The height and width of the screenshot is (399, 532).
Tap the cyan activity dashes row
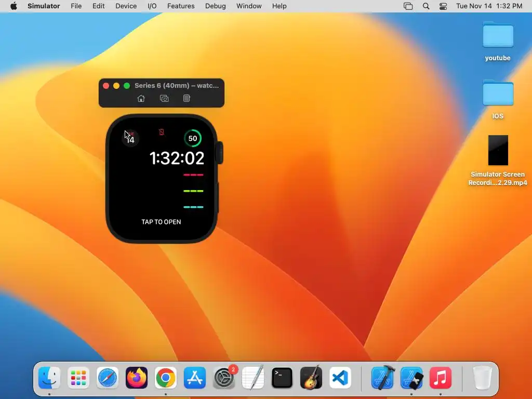coord(193,207)
